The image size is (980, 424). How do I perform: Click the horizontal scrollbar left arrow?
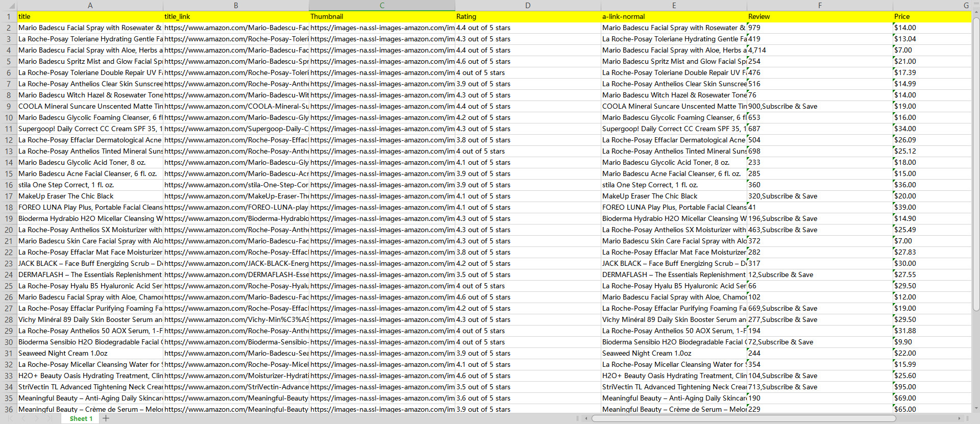[586, 418]
